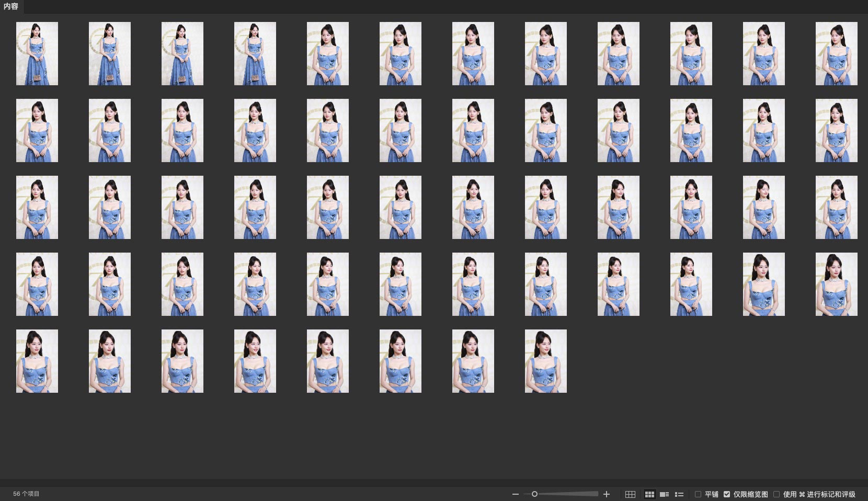The width and height of the screenshot is (868, 501).
Task: Select the last thumbnail in the top row
Action: pos(836,53)
